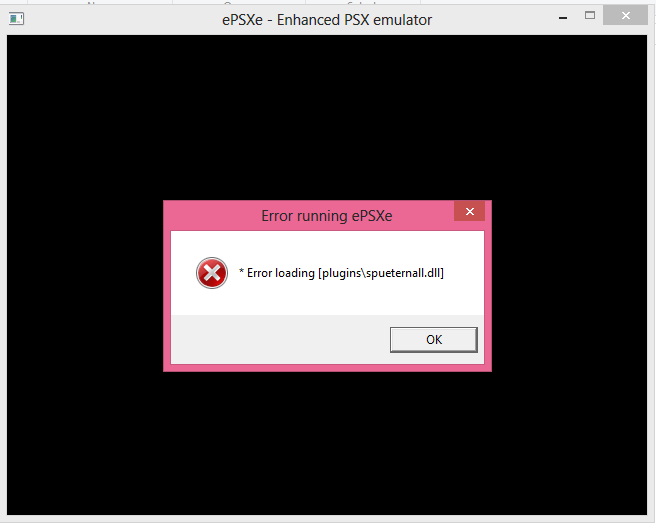The width and height of the screenshot is (656, 523).
Task: Click the OK button in error dialog
Action: (433, 339)
